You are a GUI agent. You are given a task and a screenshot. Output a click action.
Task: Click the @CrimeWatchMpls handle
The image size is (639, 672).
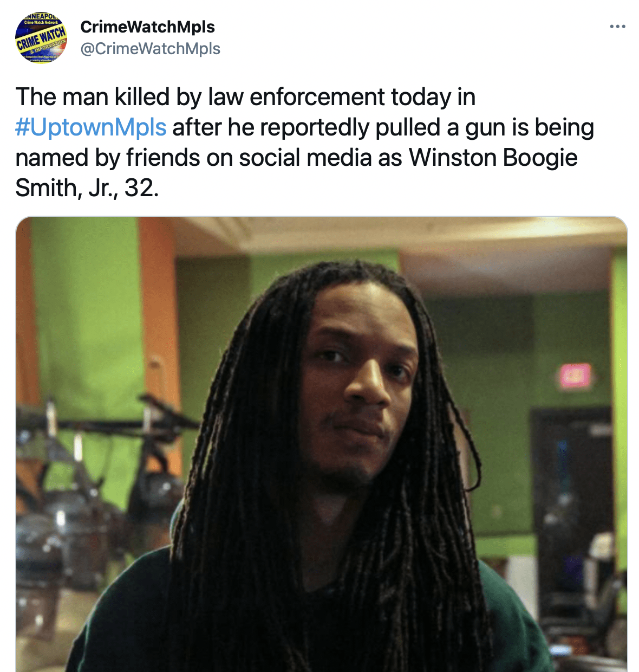[x=150, y=49]
